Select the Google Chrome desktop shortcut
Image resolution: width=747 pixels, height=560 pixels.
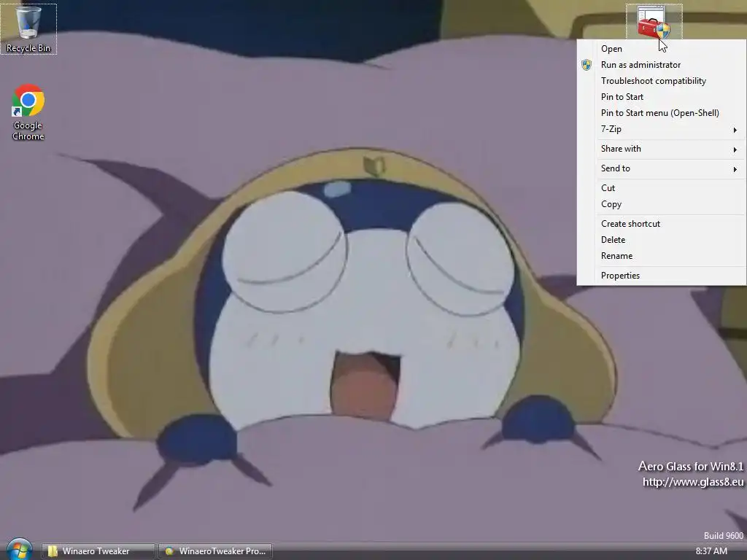coord(28,112)
